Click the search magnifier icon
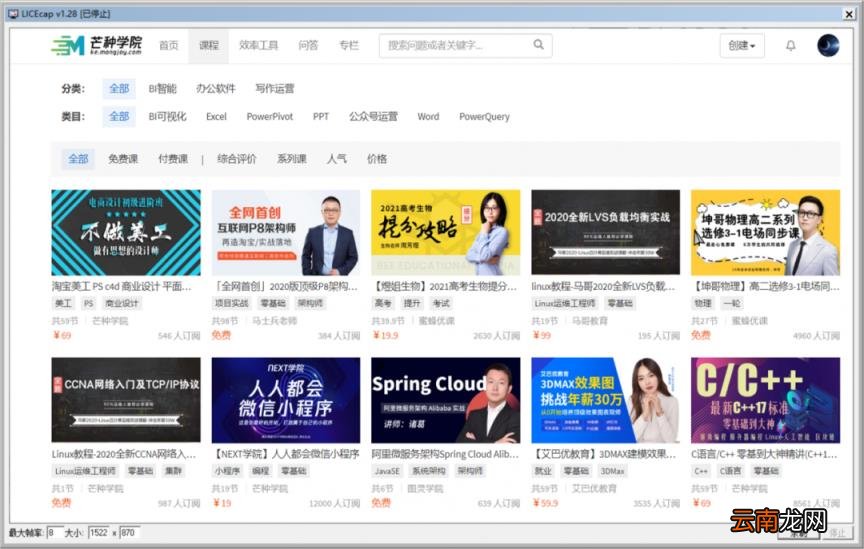The image size is (864, 549). (538, 45)
